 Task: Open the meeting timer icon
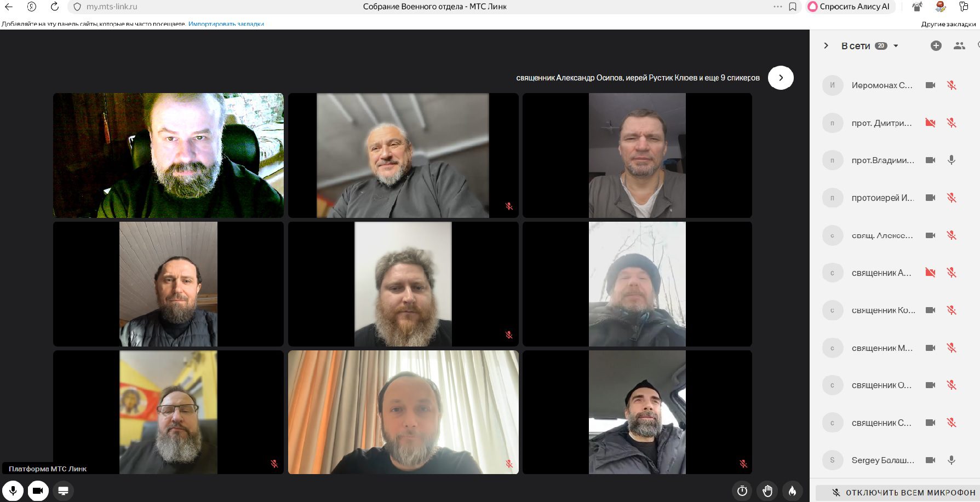[x=742, y=491]
